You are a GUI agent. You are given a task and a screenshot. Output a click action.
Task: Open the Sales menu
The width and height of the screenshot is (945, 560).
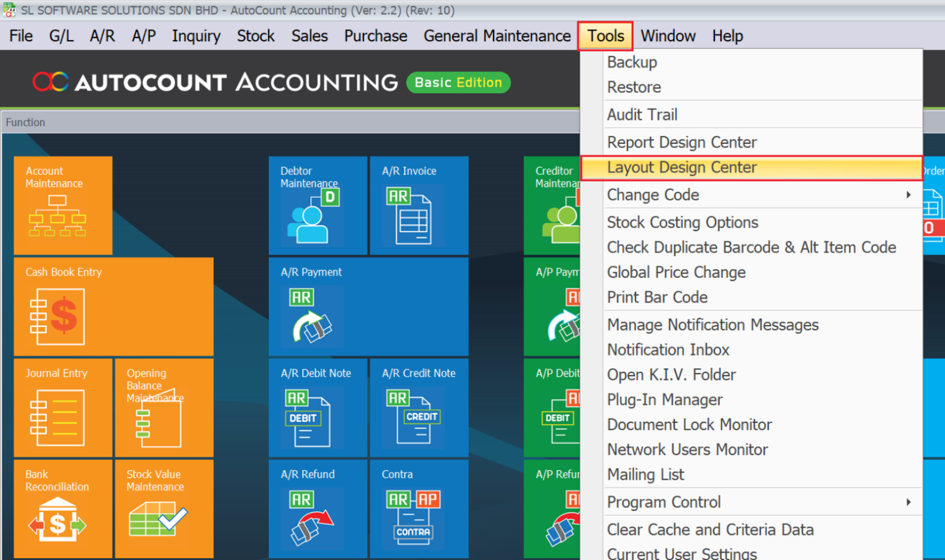[x=309, y=36]
